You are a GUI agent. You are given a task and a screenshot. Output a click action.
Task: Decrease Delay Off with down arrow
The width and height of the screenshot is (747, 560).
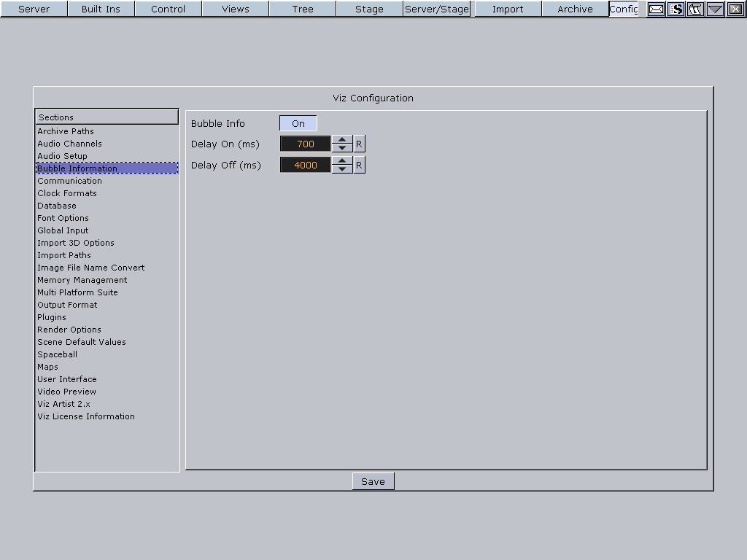pyautogui.click(x=341, y=169)
